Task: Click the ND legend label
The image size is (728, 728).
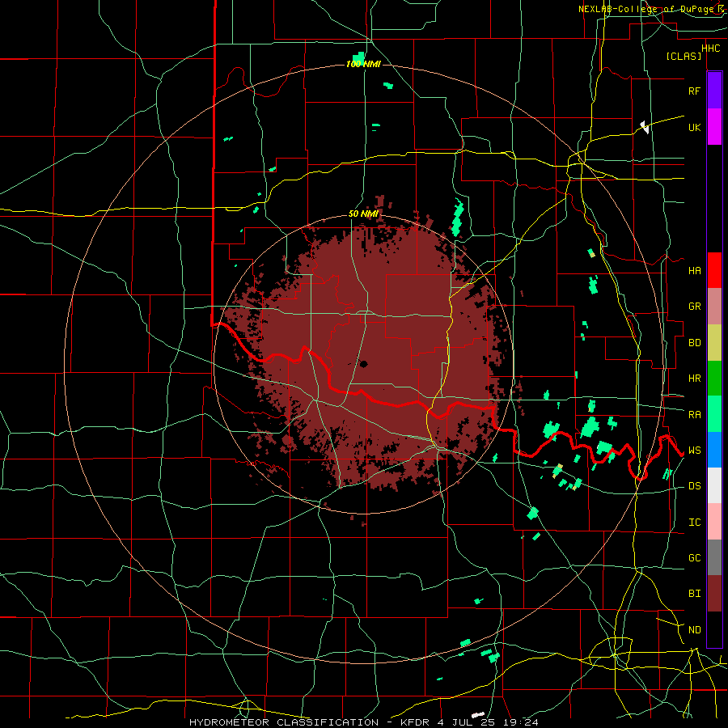Action: pos(694,630)
